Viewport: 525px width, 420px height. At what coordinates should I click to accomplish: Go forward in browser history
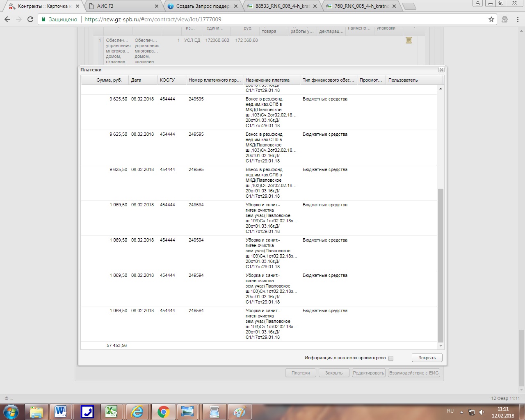19,19
